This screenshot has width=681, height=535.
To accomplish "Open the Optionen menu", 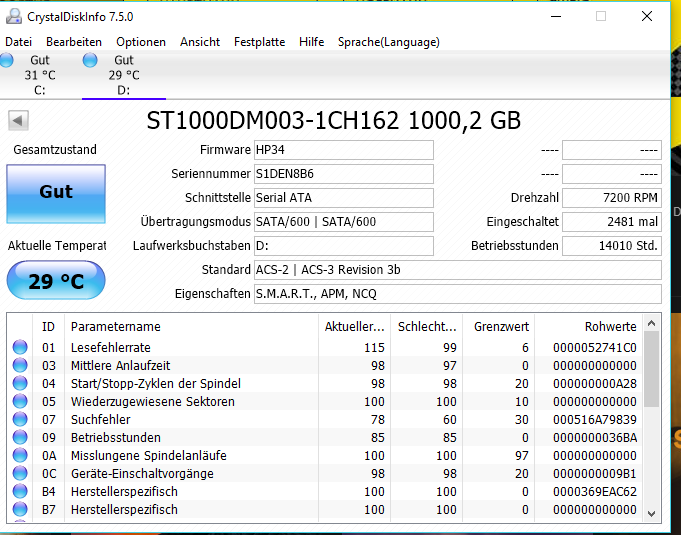I will [141, 42].
